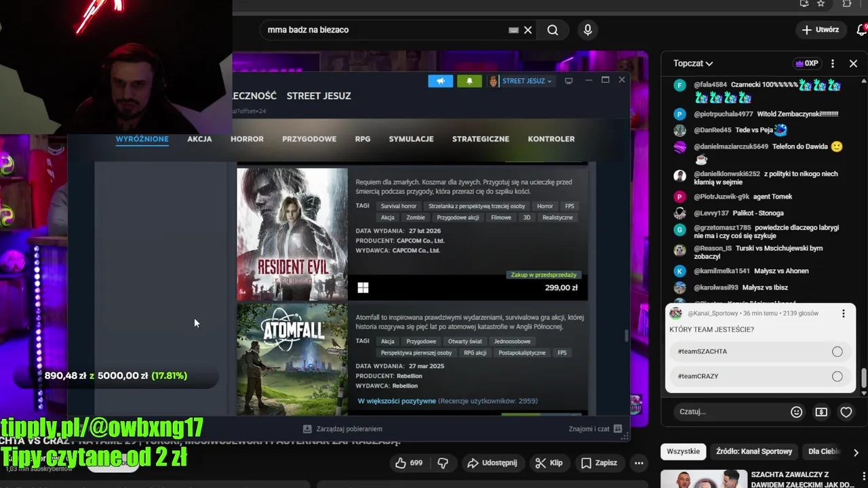The height and width of the screenshot is (488, 868).
Task: Open the Utwórz create menu
Action: click(x=821, y=30)
